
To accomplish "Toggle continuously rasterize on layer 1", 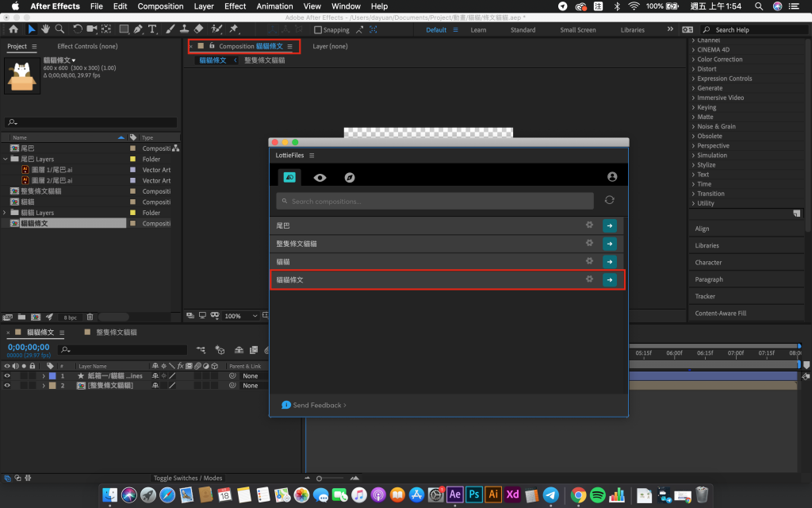I will coord(163,375).
